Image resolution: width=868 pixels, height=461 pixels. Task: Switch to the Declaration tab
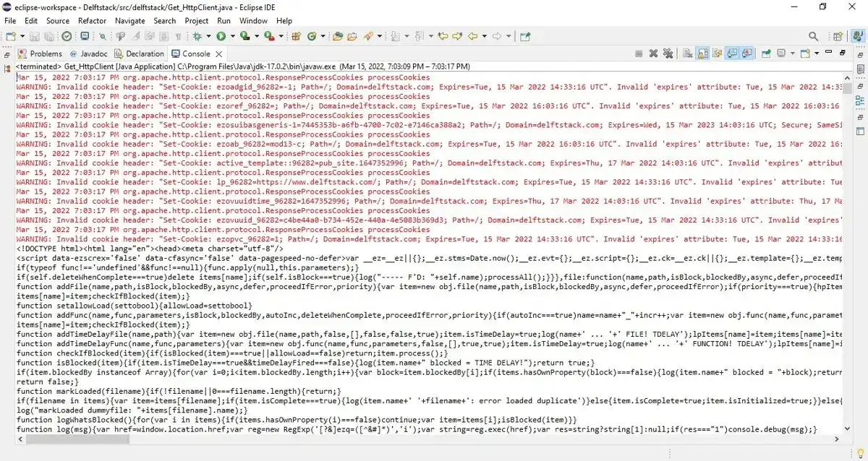tap(140, 53)
